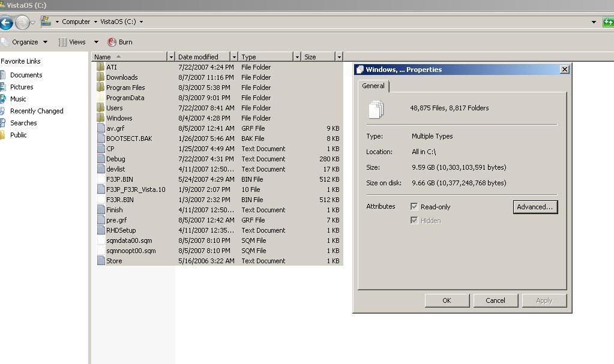Select the Windows folder icon

[100, 118]
